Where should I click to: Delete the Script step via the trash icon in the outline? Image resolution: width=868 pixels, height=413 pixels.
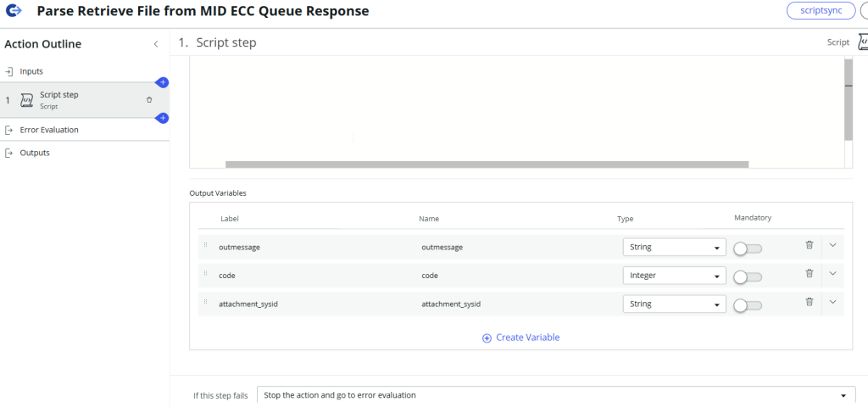(149, 99)
